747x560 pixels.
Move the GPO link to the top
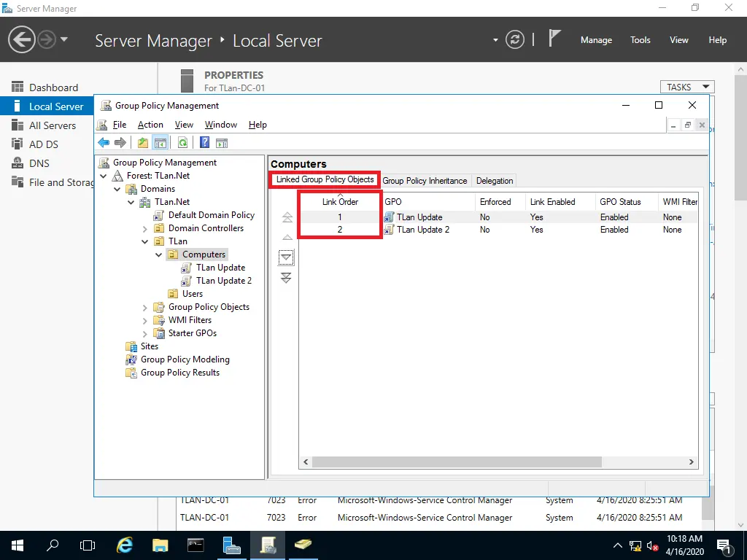tap(287, 217)
